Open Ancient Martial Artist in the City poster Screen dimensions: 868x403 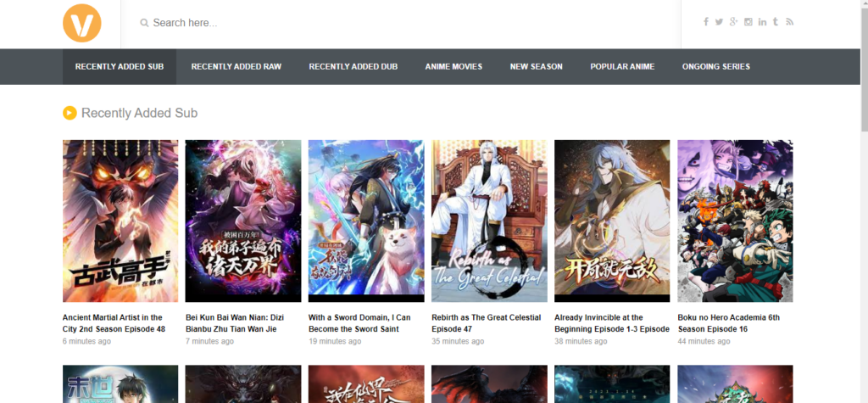[120, 221]
